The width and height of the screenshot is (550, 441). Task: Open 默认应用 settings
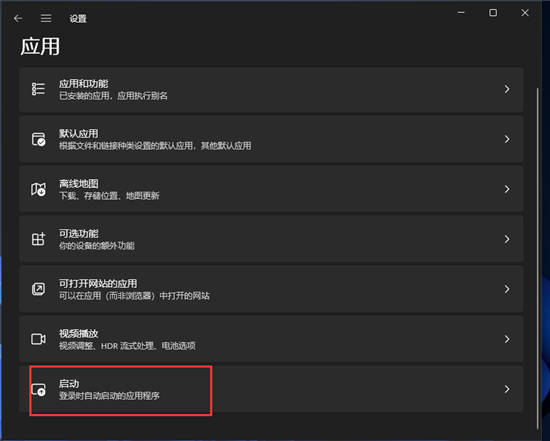click(x=271, y=139)
